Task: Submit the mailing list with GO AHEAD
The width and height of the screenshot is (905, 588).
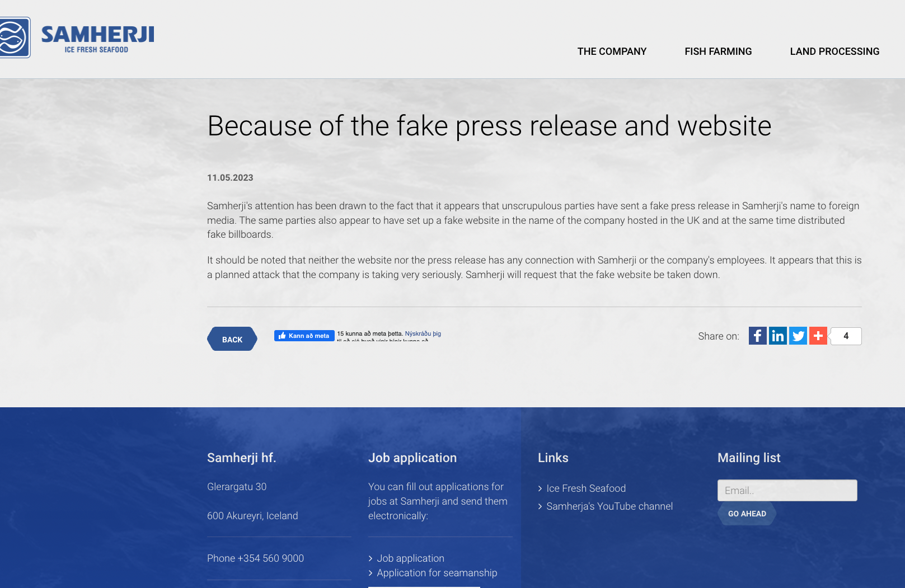Action: click(747, 514)
